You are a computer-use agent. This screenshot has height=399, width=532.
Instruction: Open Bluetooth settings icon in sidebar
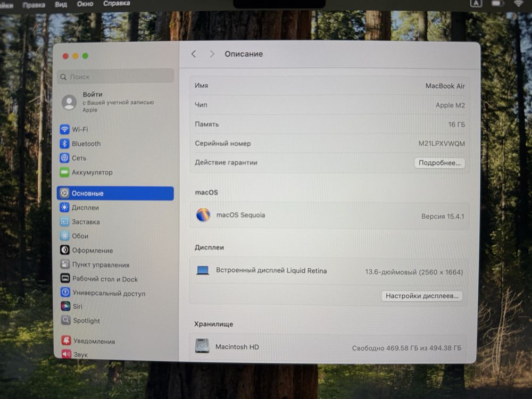point(64,144)
